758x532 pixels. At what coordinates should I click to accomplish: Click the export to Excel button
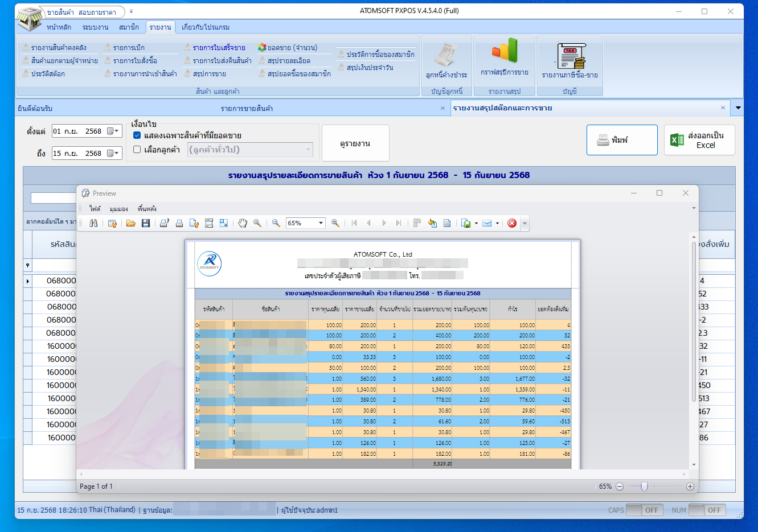699,140
